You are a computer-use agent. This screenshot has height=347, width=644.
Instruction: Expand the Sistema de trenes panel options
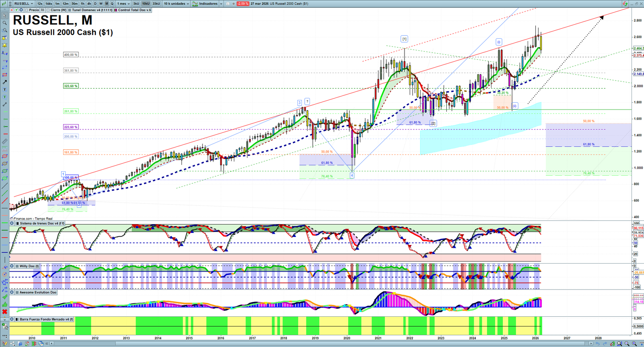point(17,223)
